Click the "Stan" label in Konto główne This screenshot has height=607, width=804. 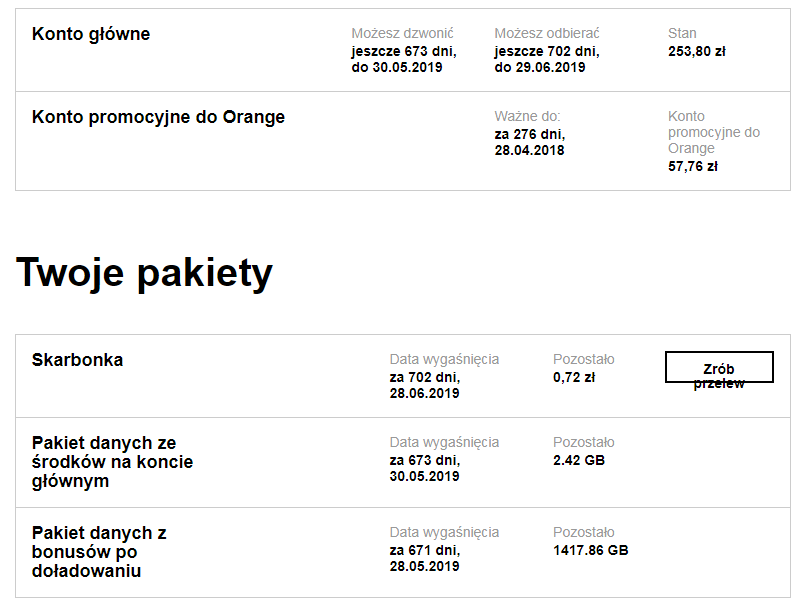tap(682, 34)
